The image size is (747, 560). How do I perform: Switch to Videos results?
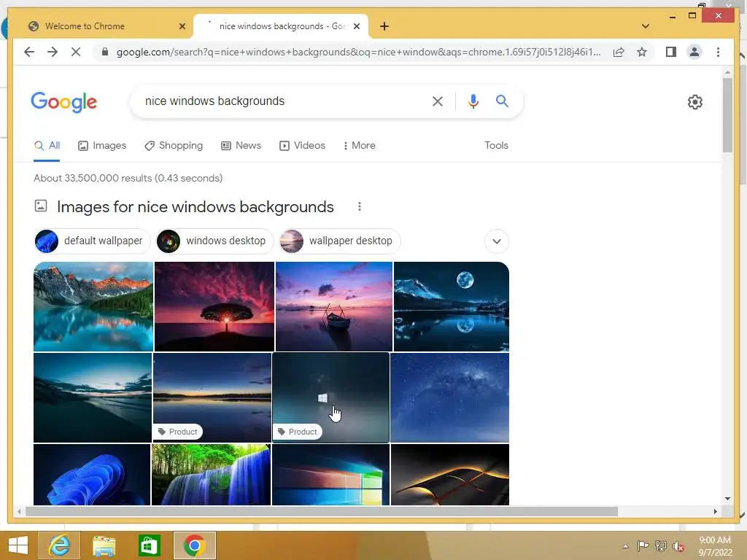click(302, 146)
